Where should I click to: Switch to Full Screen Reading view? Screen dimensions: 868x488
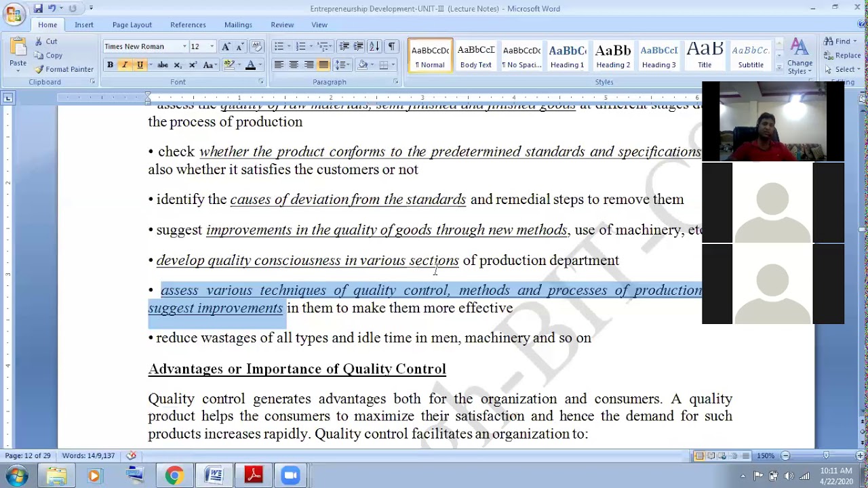711,456
